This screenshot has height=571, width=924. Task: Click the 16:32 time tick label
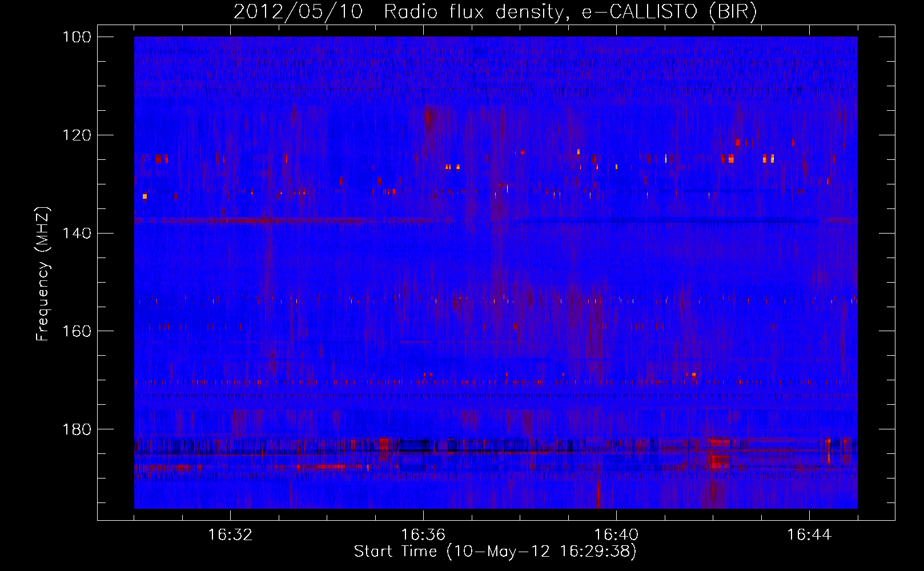pos(230,535)
